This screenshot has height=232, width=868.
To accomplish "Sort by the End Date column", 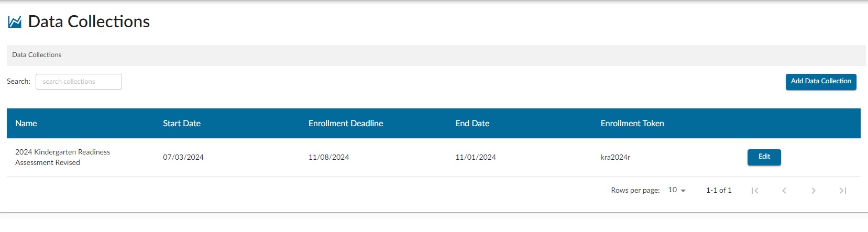I will (473, 124).
